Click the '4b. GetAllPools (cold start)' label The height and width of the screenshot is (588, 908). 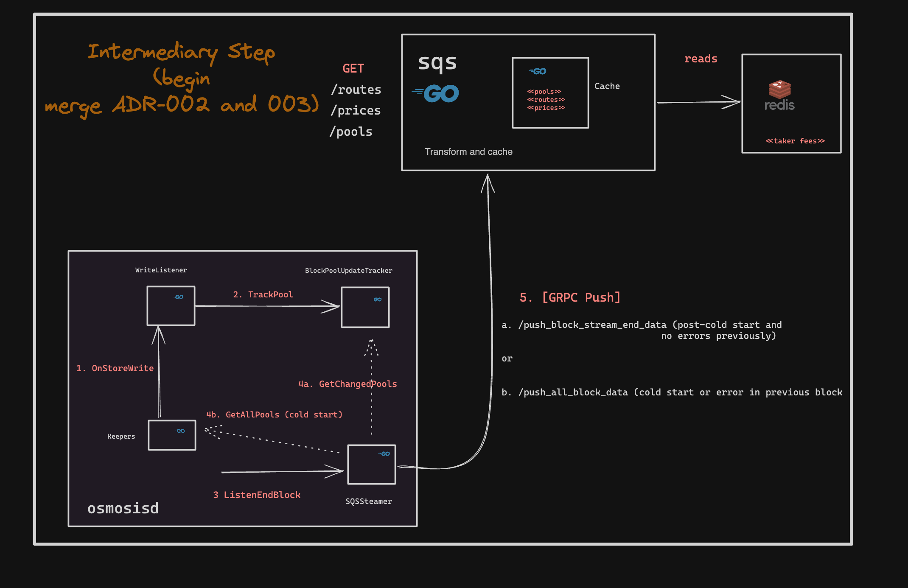pos(274,414)
